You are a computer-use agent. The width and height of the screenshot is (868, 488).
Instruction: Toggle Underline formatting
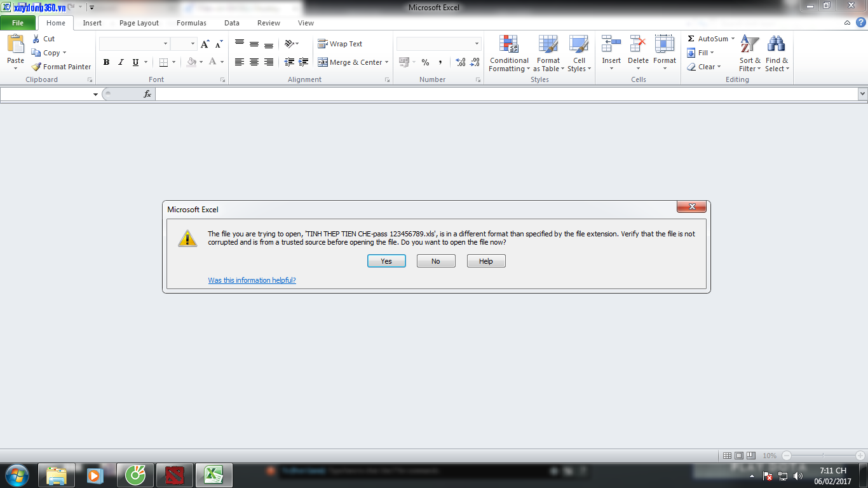point(135,62)
